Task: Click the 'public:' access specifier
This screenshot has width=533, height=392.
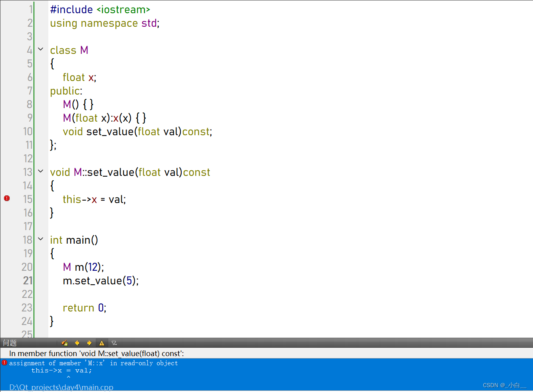Action: tap(66, 91)
